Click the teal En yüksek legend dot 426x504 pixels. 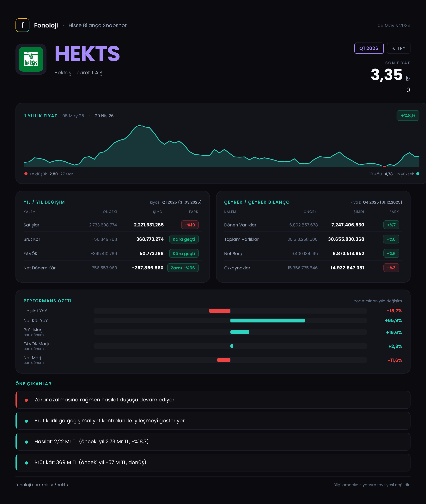(418, 174)
